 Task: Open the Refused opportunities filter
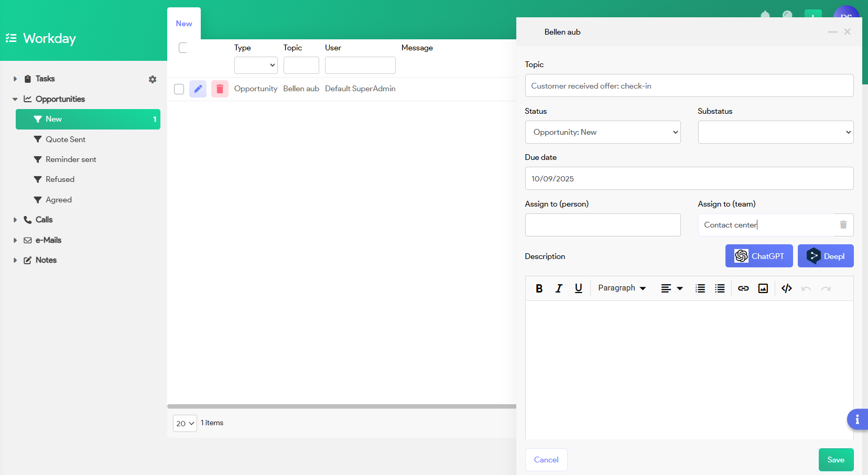click(60, 179)
